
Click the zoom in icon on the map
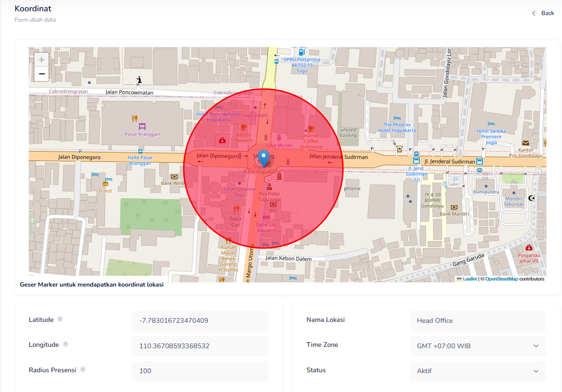[41, 59]
